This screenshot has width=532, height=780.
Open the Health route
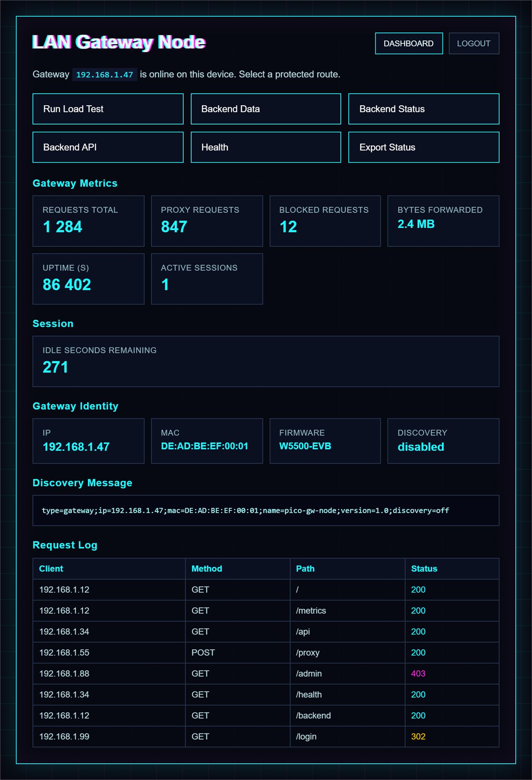(266, 147)
